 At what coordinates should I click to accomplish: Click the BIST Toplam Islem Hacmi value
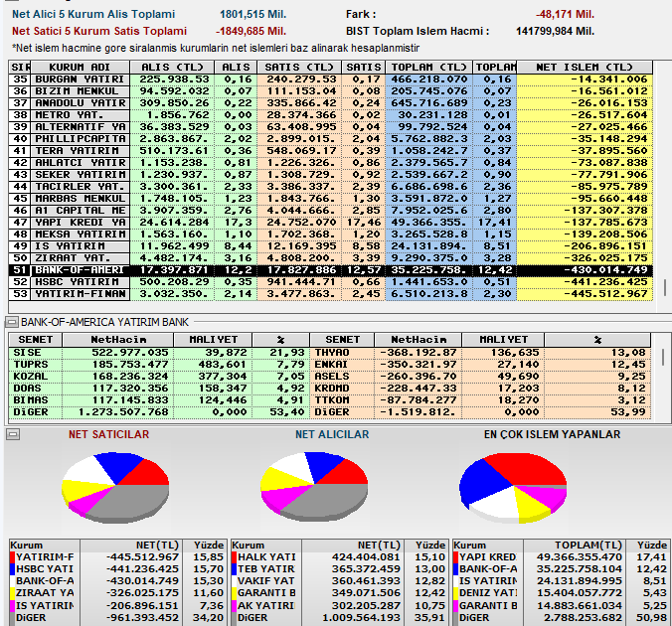click(555, 31)
